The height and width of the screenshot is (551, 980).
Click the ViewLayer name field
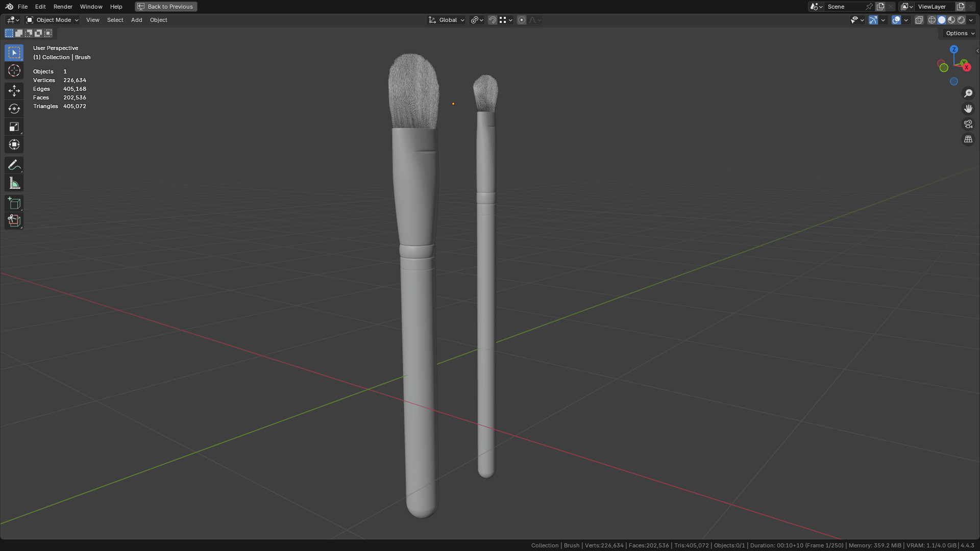(x=934, y=7)
